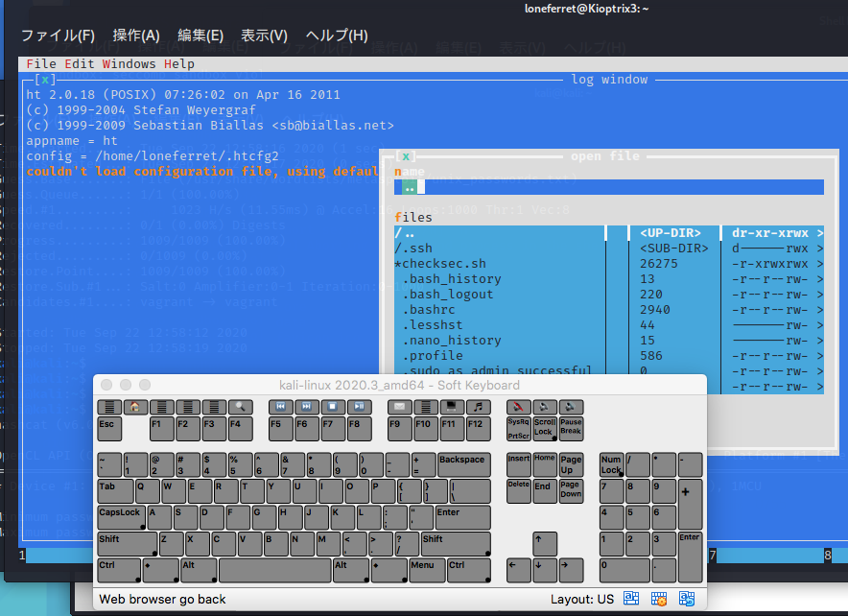Open the File menu in ht editor
The width and height of the screenshot is (848, 616).
point(41,64)
